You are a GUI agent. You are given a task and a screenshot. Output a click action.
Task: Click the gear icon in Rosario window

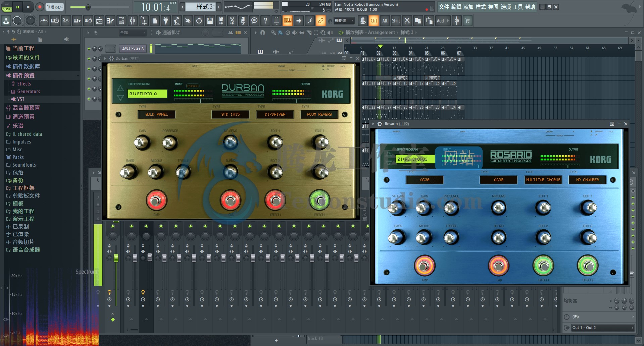click(x=380, y=124)
